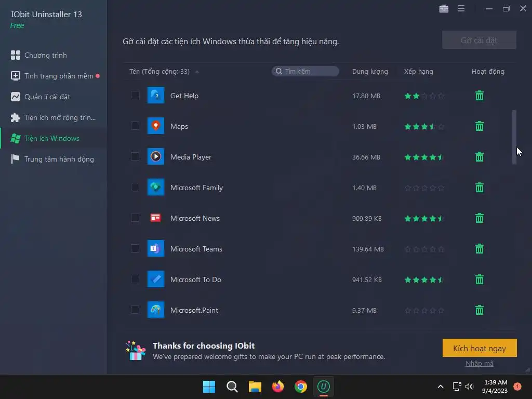Screen dimensions: 532x399
Task: Open the hamburger options menu
Action: [x=461, y=8]
